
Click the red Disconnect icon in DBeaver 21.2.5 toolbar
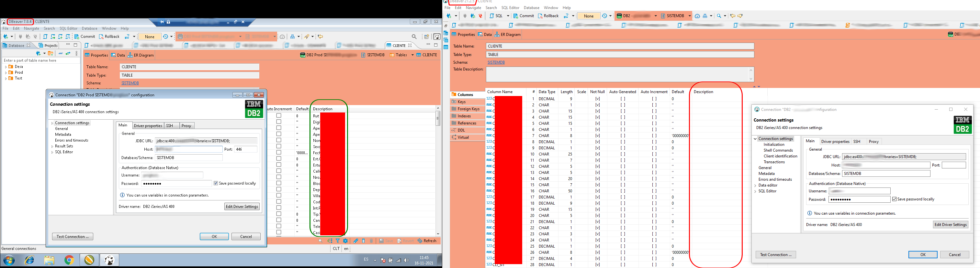pos(480,16)
